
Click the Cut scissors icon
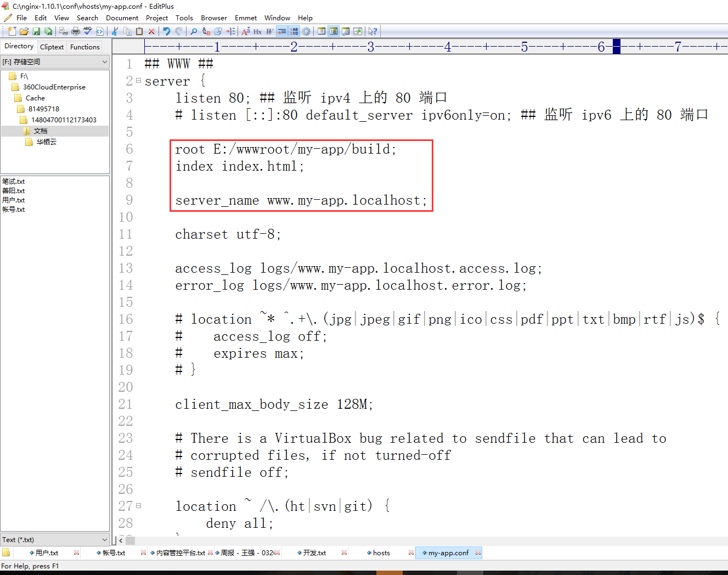pyautogui.click(x=115, y=31)
